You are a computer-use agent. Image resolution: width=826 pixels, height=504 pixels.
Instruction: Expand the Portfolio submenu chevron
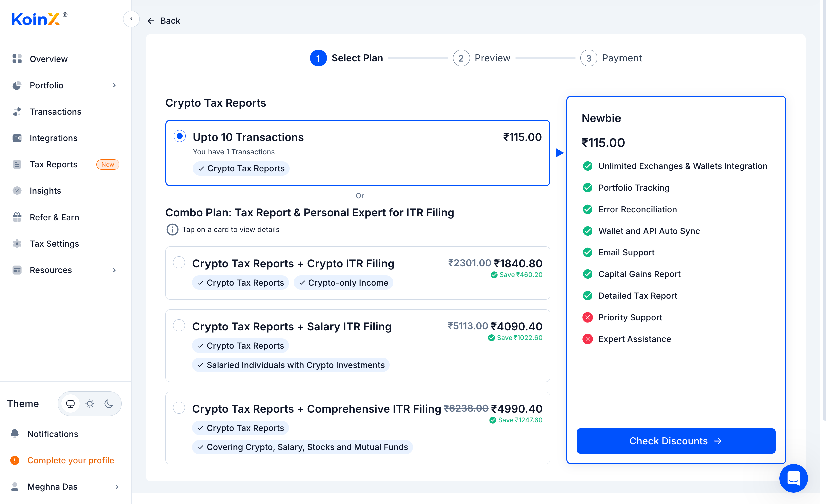tap(114, 85)
